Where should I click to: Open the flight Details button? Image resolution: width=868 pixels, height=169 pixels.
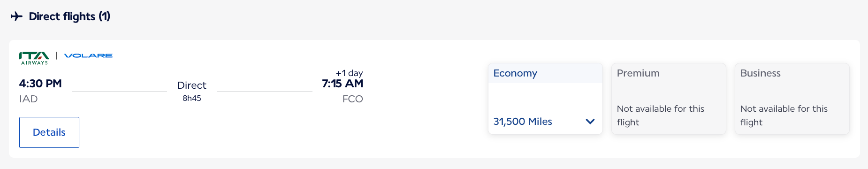click(x=49, y=132)
